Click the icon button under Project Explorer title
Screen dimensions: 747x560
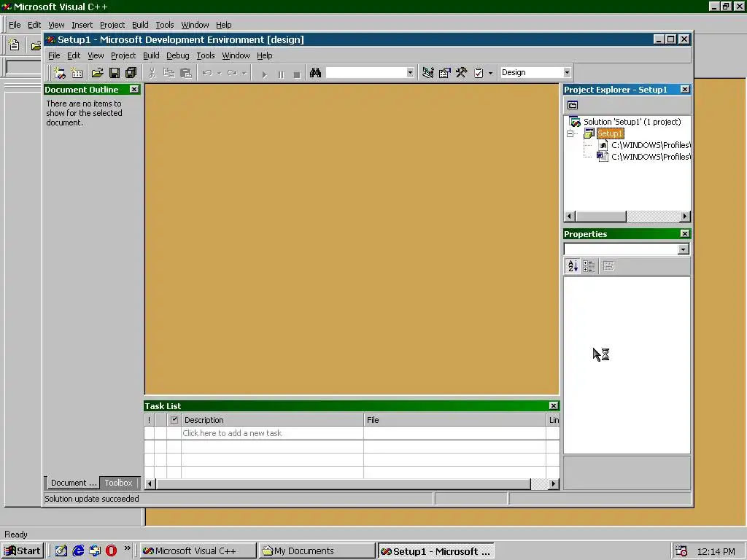point(572,105)
